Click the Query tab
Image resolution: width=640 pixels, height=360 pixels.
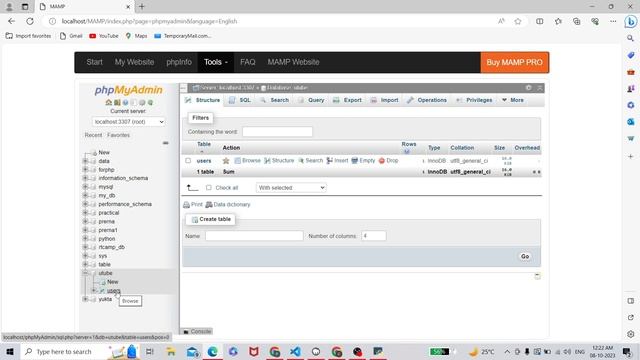311,100
